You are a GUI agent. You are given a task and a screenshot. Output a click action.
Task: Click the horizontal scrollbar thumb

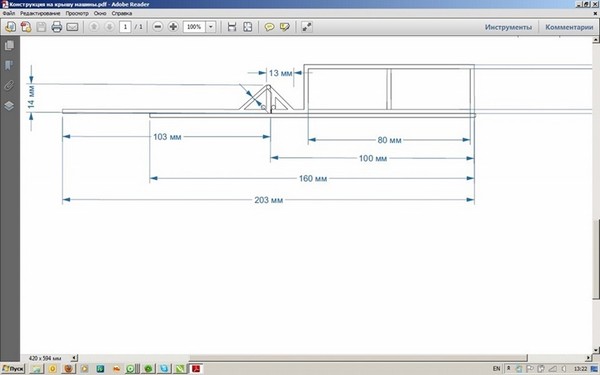tap(358, 358)
